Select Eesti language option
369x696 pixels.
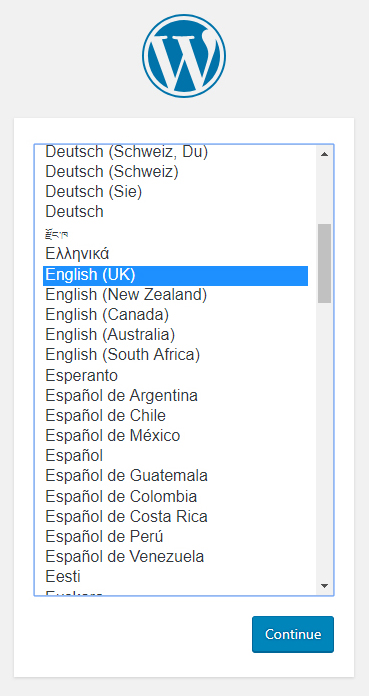coord(175,577)
